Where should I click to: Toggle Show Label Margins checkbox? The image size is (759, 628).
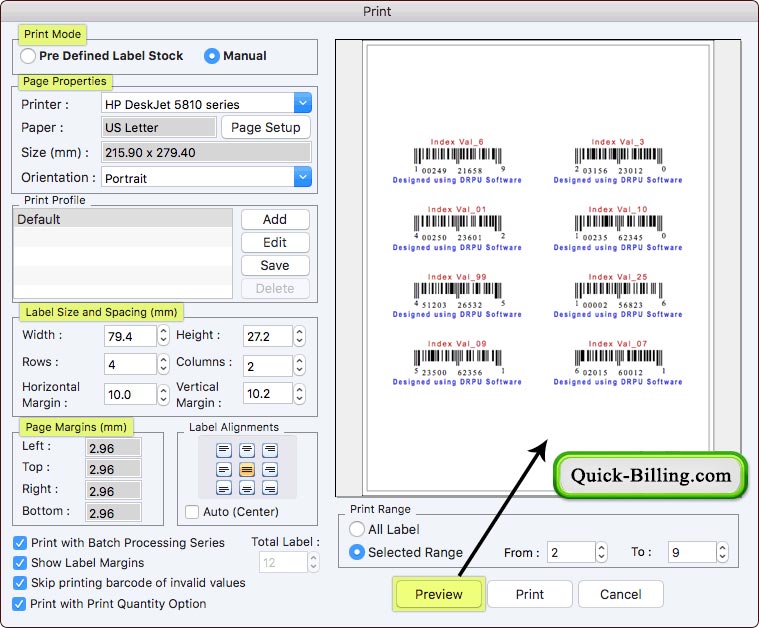(20, 563)
